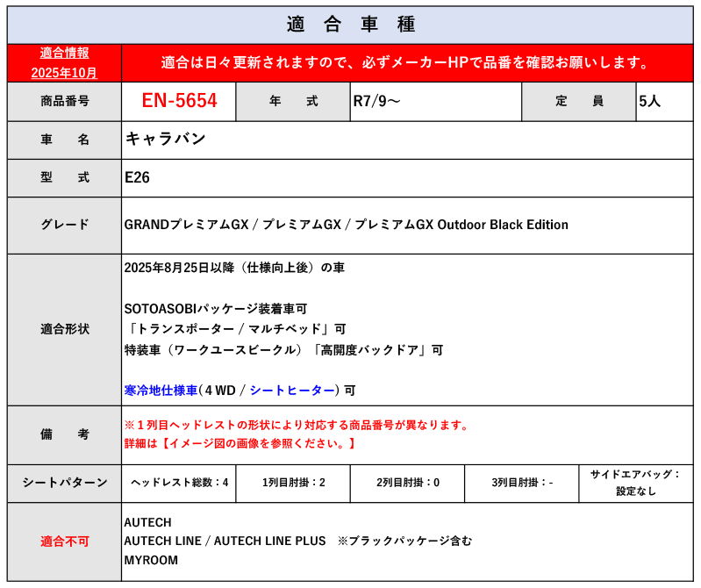Image resolution: width=701 pixels, height=588 pixels.
Task: Select the キャラバン vehicle name
Action: pyautogui.click(x=166, y=140)
